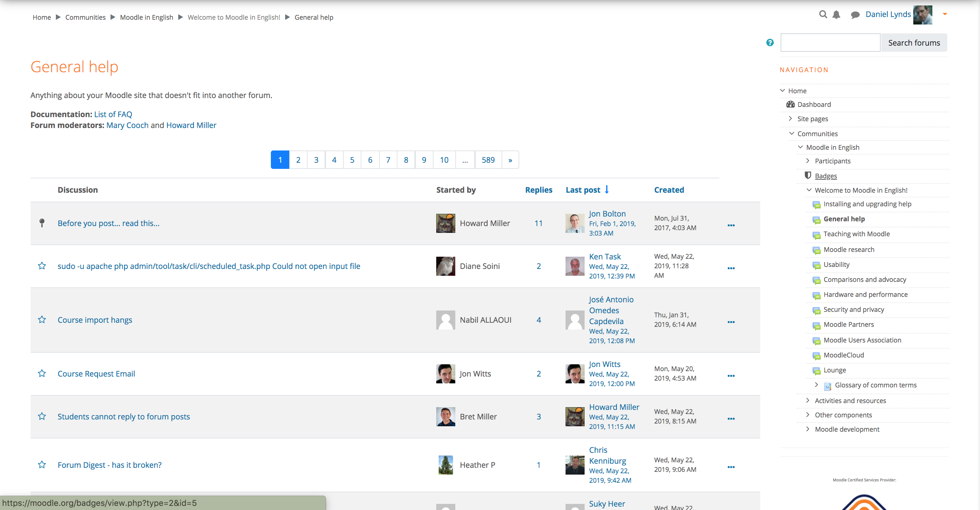
Task: Jump to last page 589
Action: pos(488,160)
